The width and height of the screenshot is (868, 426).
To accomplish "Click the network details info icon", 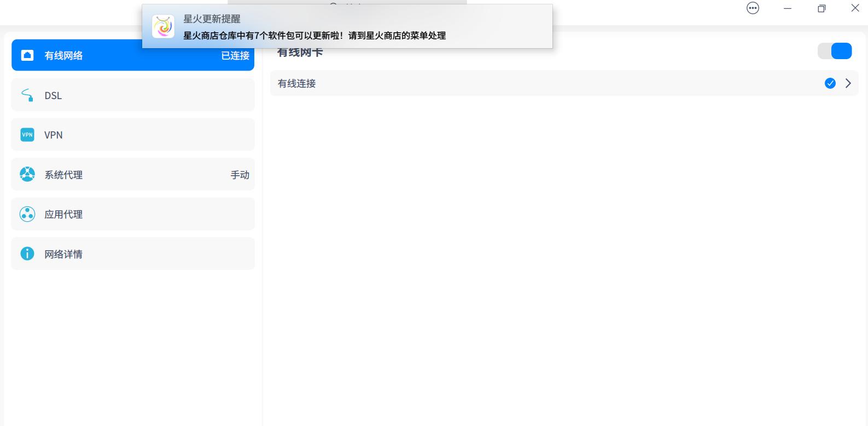I will click(x=27, y=254).
